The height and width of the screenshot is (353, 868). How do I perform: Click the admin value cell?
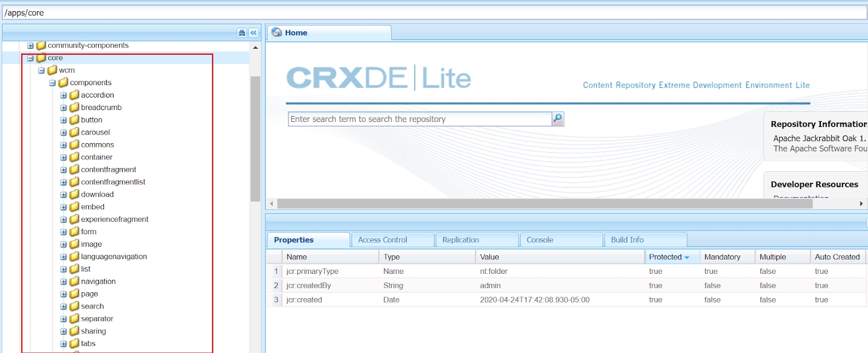pyautogui.click(x=560, y=285)
